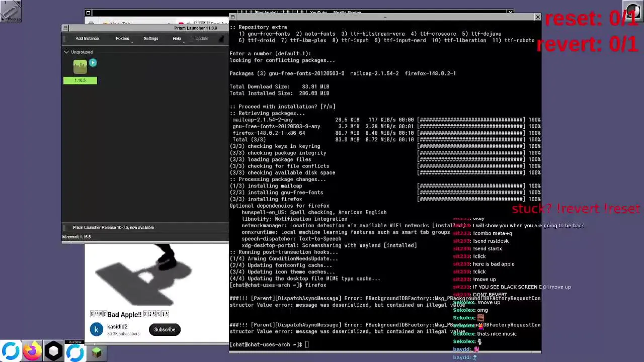Screen dimensions: 644x362
Task: Click the Bad Apple video title
Action: [x=130, y=314]
